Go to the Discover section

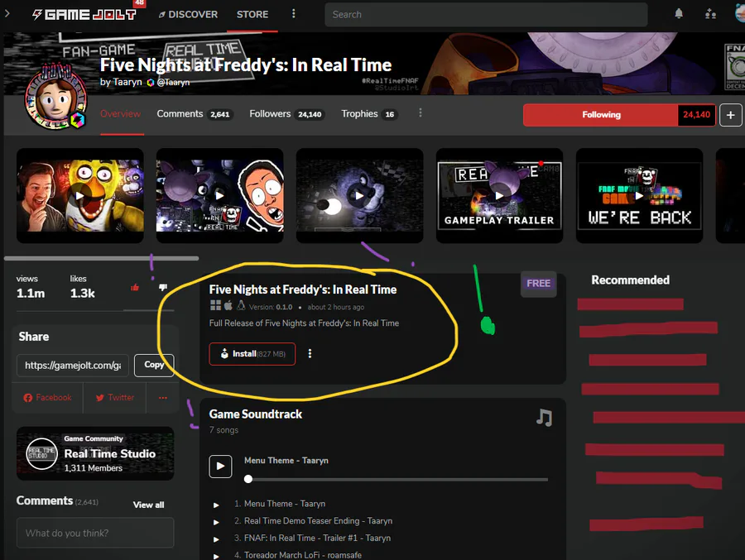(x=188, y=15)
